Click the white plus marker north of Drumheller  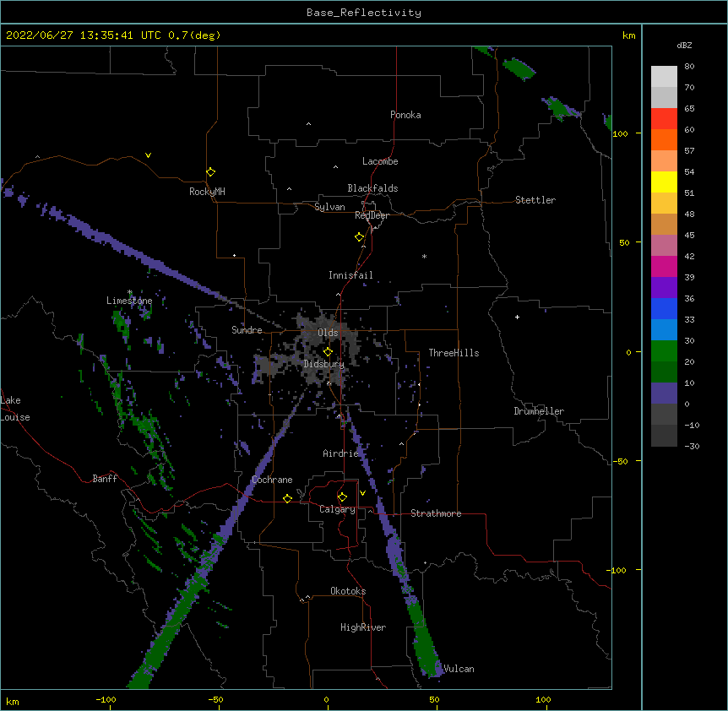click(x=517, y=317)
